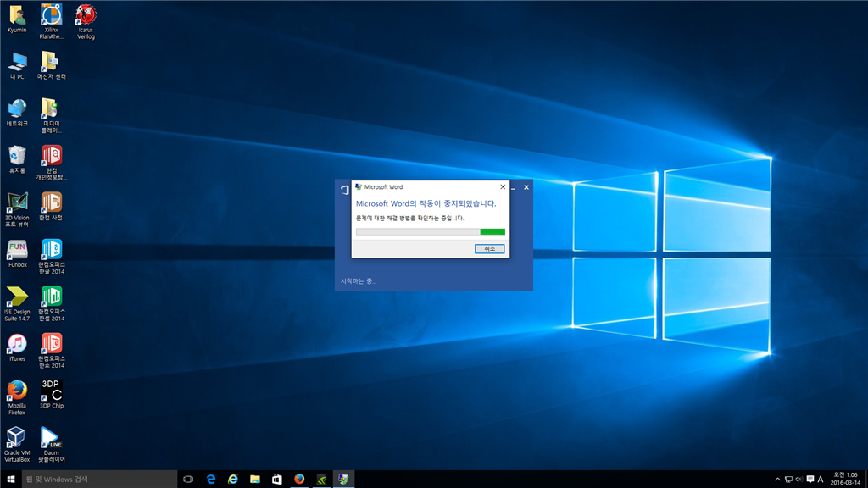This screenshot has width=868, height=488.
Task: Open the 네트워크 desktop icon
Action: pyautogui.click(x=17, y=113)
